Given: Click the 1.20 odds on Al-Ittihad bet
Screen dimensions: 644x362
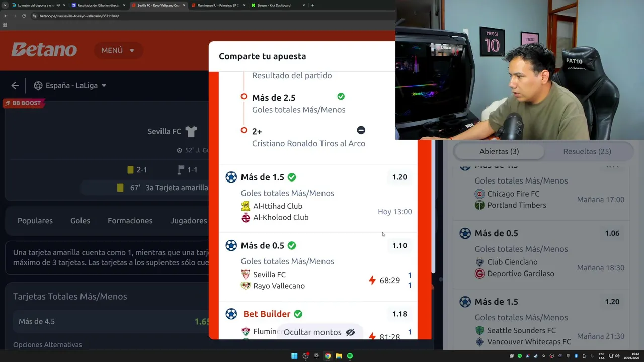Looking at the screenshot, I should (399, 177).
